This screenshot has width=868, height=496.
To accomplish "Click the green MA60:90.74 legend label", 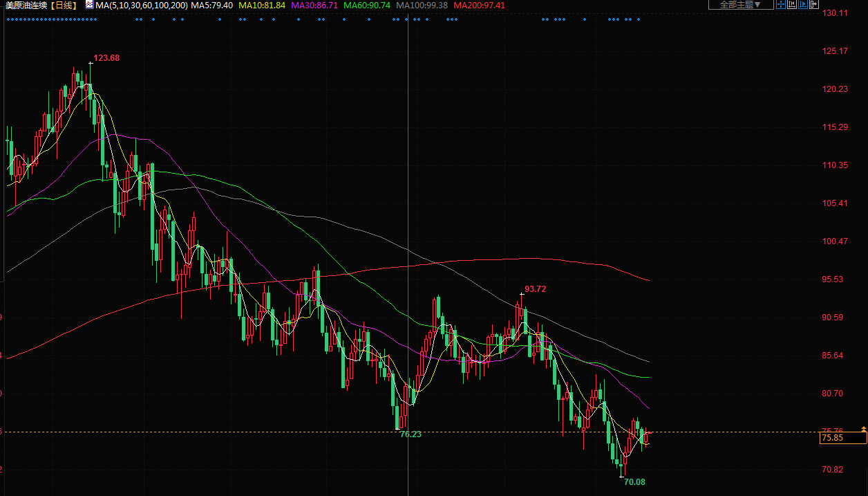I will [367, 5].
